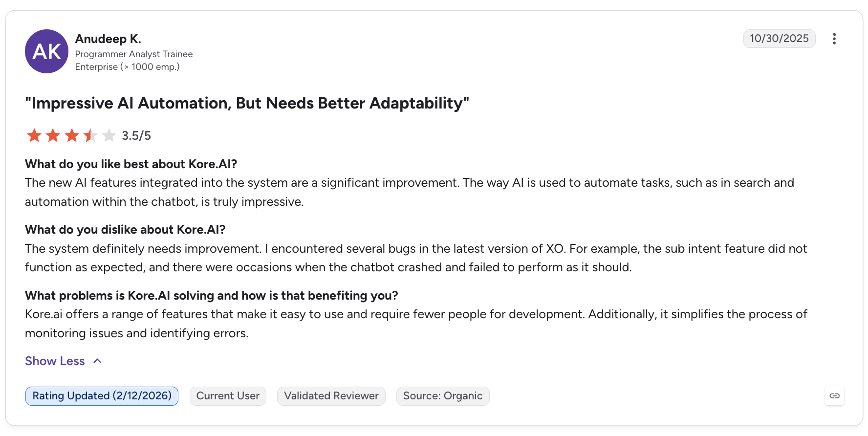Open the three-dot more options menu
The width and height of the screenshot is (868, 436).
[x=834, y=39]
